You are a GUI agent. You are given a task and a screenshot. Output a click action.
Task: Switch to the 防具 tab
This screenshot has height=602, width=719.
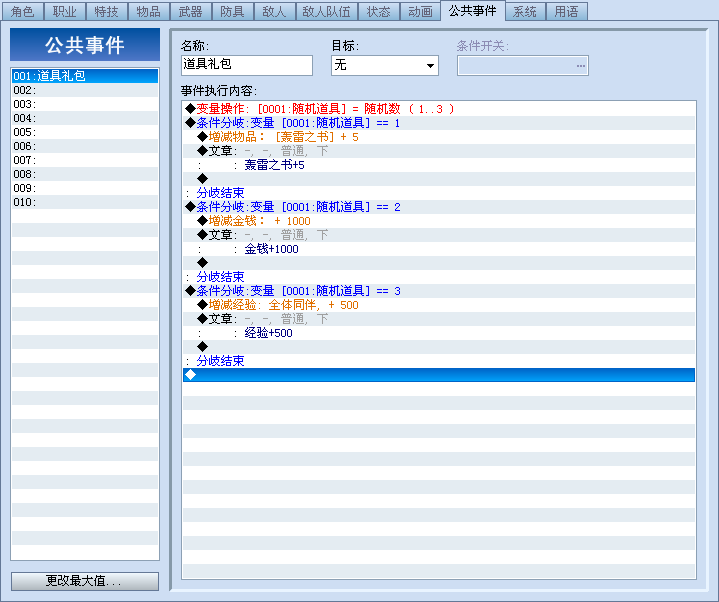[x=232, y=11]
